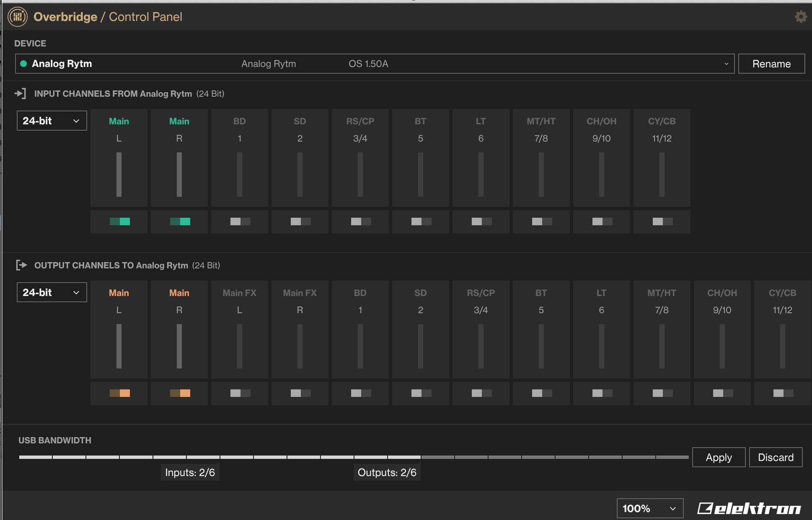The image size is (812, 520).
Task: Enable the input CY/CB 11/12 switch
Action: click(x=662, y=221)
